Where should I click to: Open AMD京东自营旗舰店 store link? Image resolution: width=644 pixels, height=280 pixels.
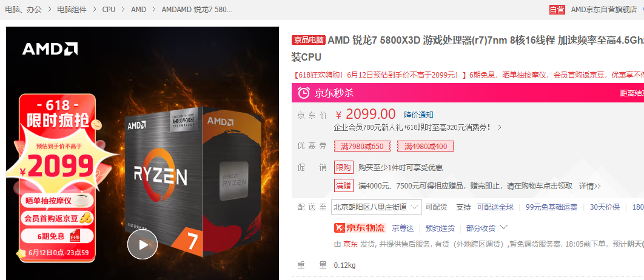604,10
